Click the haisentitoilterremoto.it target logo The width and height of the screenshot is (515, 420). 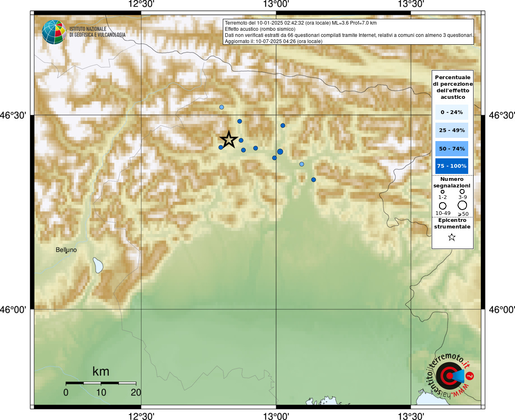[x=450, y=375]
